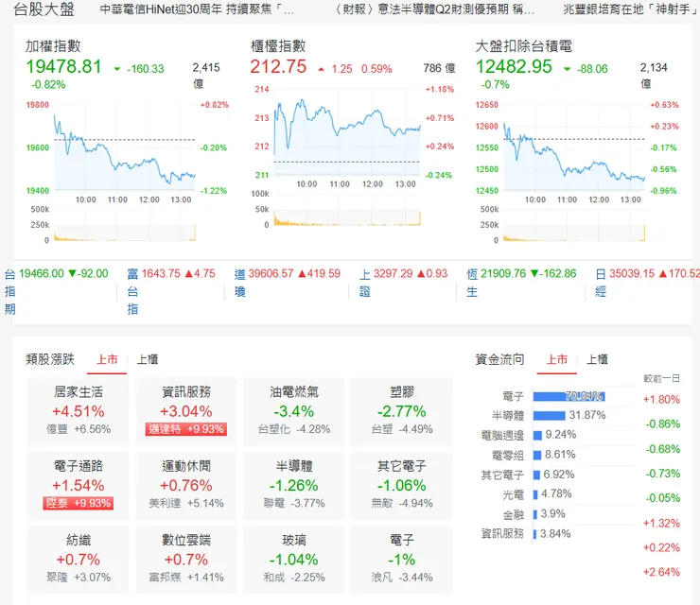Open the 兆豐銀培育在地 news headline
700x605 pixels.
(x=629, y=9)
